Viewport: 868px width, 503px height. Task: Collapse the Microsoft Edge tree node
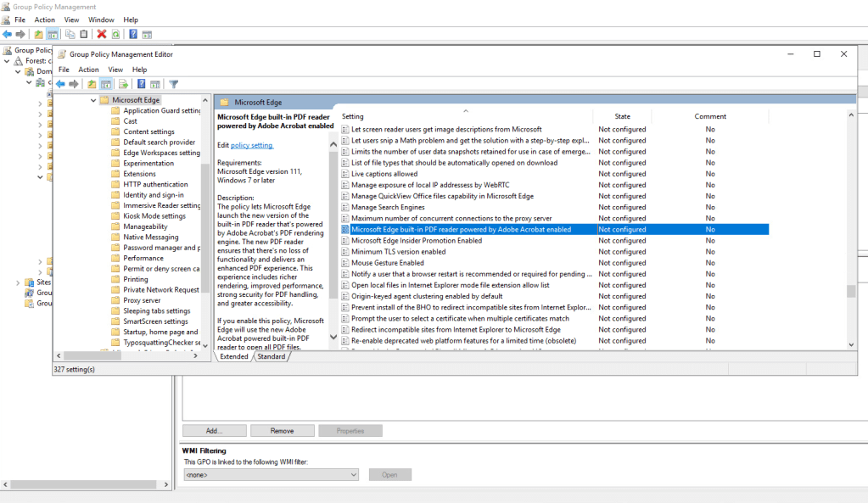point(93,100)
